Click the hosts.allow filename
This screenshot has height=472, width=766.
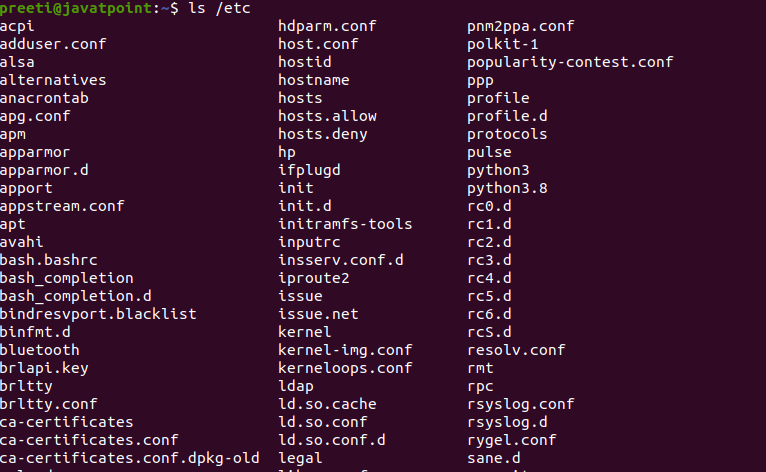click(327, 116)
